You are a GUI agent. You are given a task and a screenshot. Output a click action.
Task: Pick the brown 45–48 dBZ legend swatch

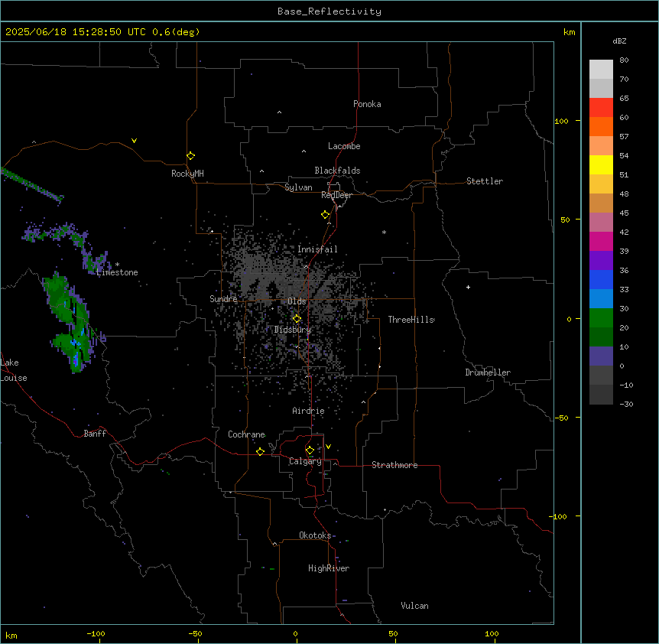coord(601,203)
